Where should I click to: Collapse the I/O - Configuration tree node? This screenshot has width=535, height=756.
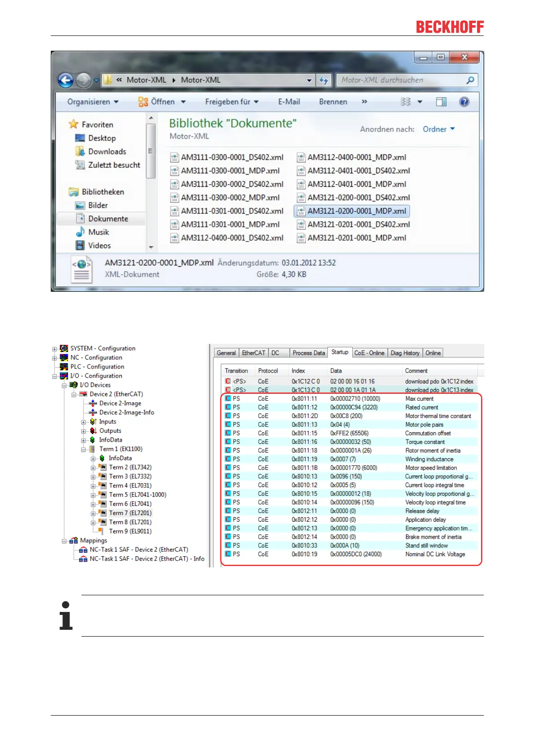(x=54, y=376)
